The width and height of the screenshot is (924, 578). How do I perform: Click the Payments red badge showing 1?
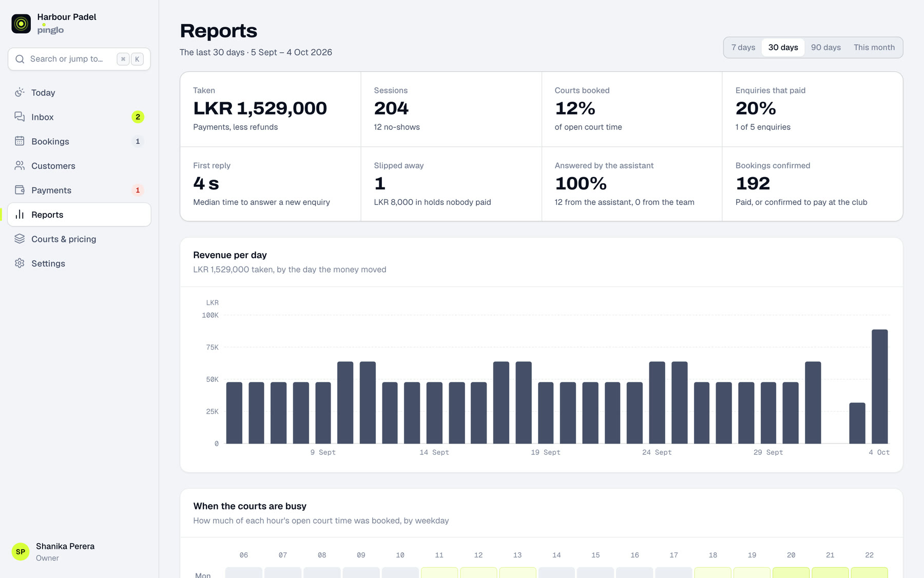click(x=138, y=190)
